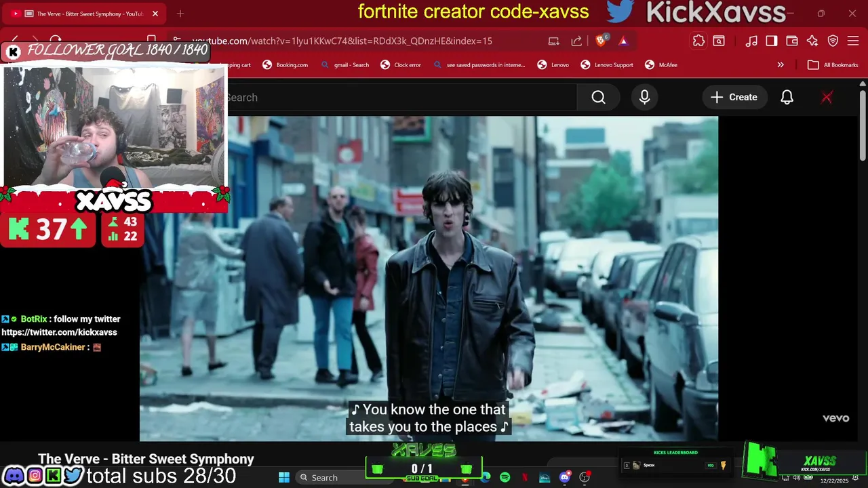Open a new browser tab with plus button

coord(180,14)
